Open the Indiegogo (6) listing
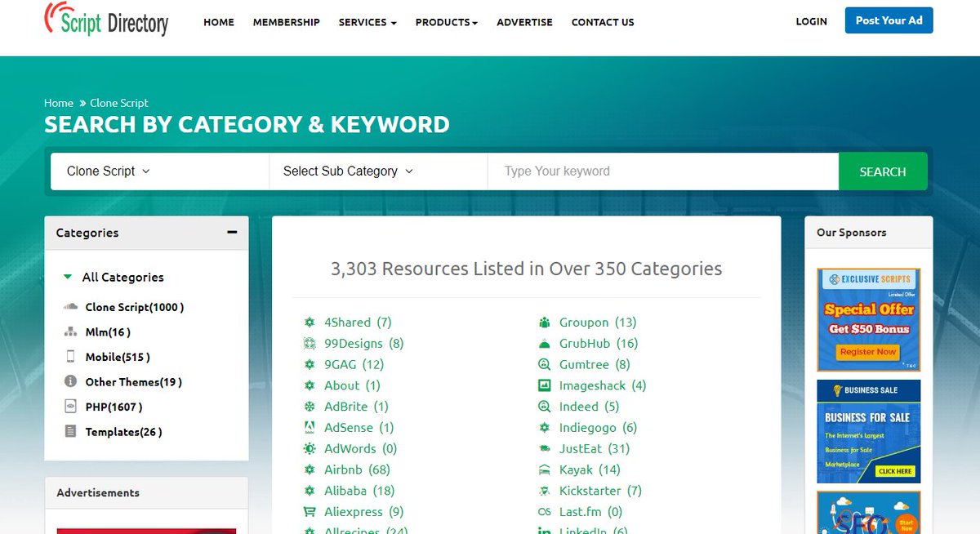The image size is (980, 534). (598, 428)
